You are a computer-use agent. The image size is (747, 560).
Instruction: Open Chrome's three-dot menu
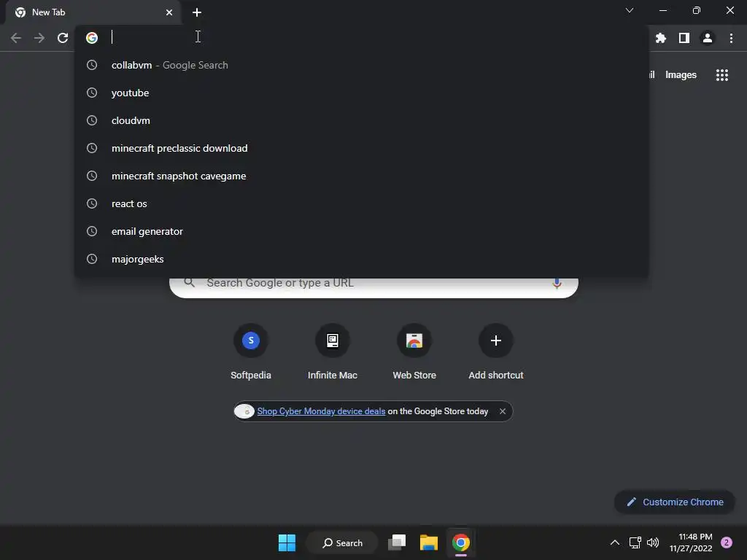731,38
